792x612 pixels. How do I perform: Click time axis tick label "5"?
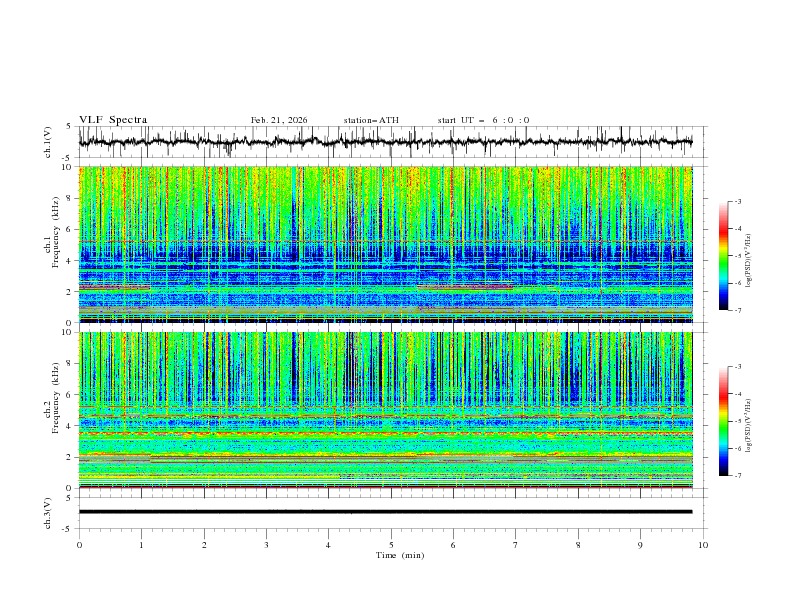pos(391,545)
